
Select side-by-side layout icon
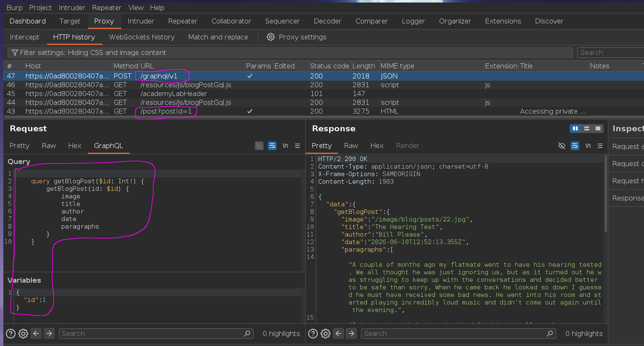[575, 128]
